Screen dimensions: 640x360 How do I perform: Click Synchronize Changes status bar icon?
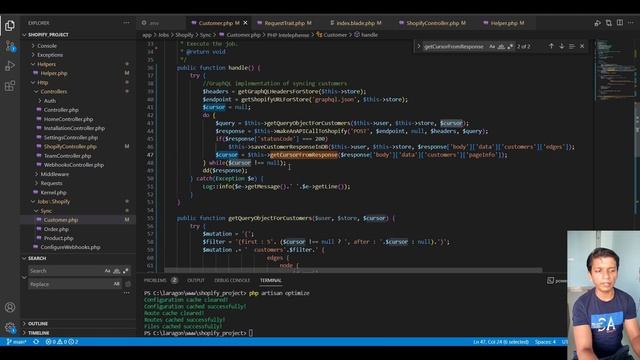36,342
